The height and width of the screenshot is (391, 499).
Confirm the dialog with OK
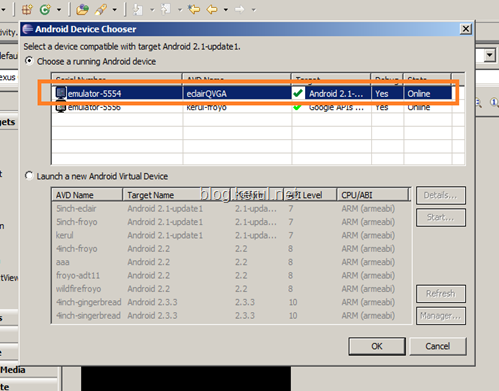click(x=377, y=346)
